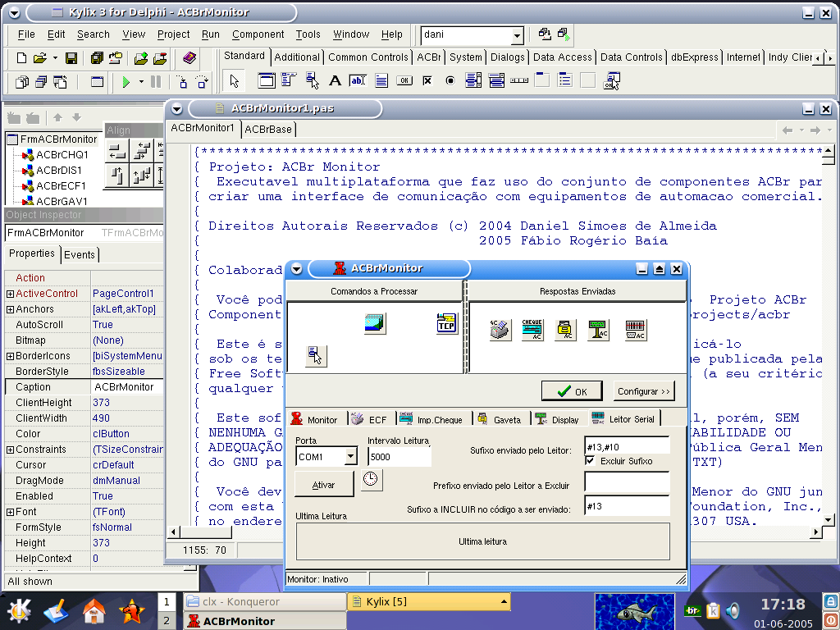Switch to the Gaveta tab

(x=500, y=419)
